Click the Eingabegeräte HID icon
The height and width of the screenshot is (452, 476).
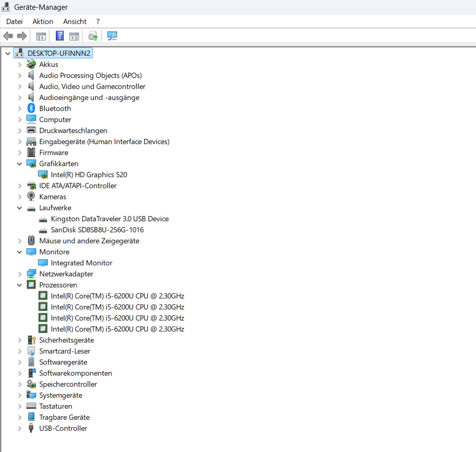pos(31,141)
